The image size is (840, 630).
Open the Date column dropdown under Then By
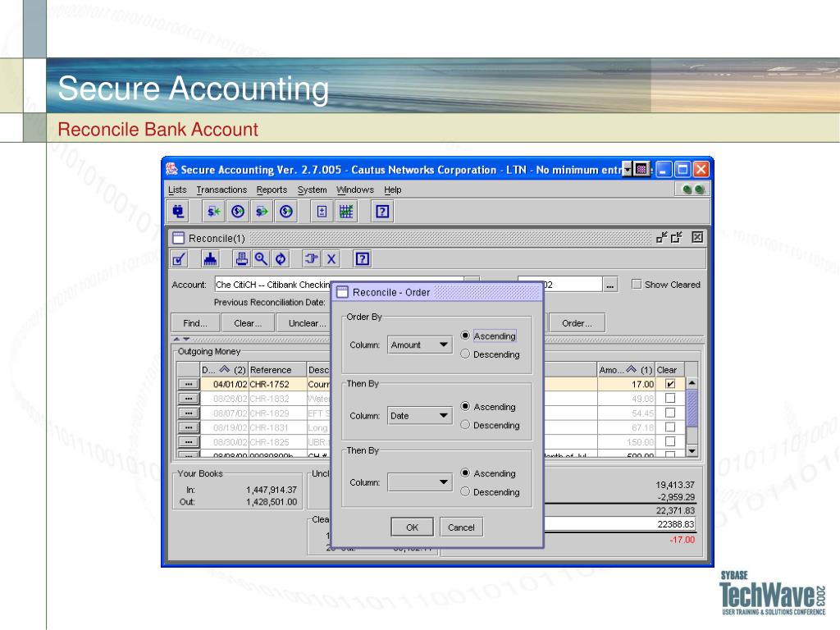419,416
